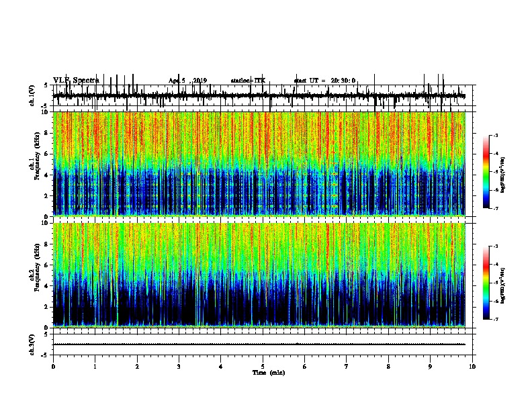The height and width of the screenshot is (411, 532).
Task: Click the Time (min) axis label
Action: (x=269, y=373)
